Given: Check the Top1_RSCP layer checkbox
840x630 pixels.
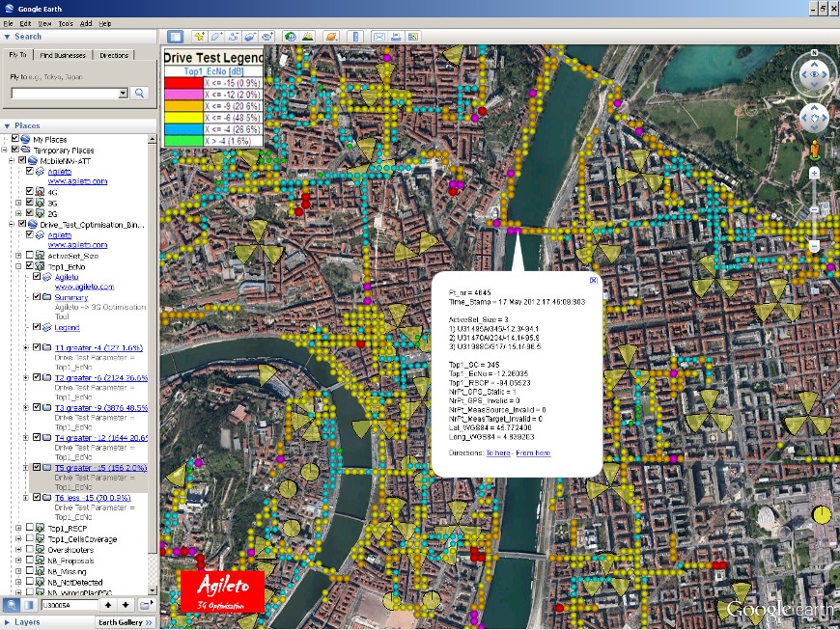Looking at the screenshot, I should click(x=30, y=529).
